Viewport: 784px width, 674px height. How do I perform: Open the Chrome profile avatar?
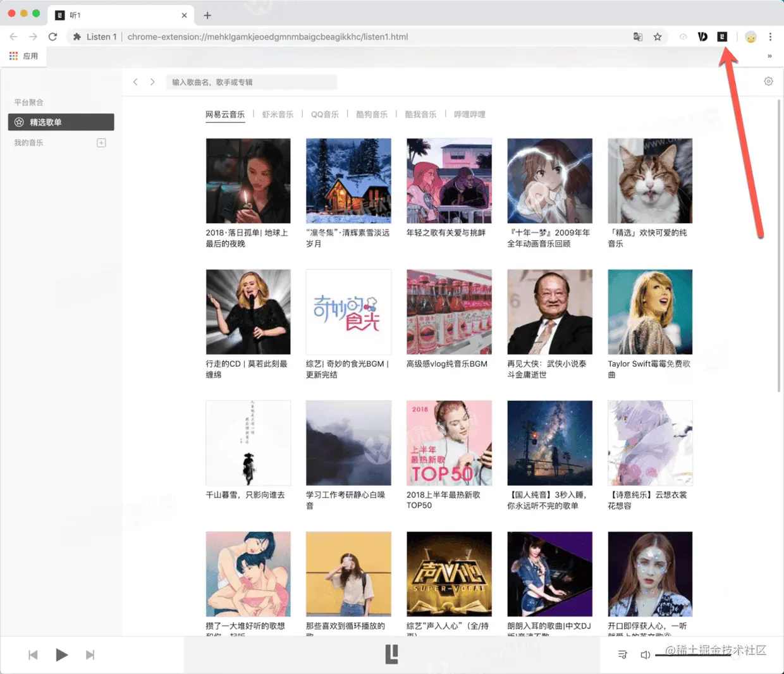[750, 37]
